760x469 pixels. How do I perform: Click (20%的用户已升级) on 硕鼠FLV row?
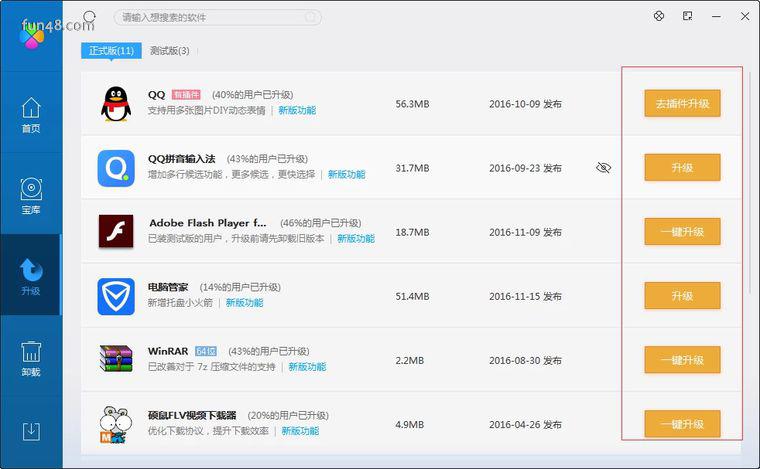(288, 415)
